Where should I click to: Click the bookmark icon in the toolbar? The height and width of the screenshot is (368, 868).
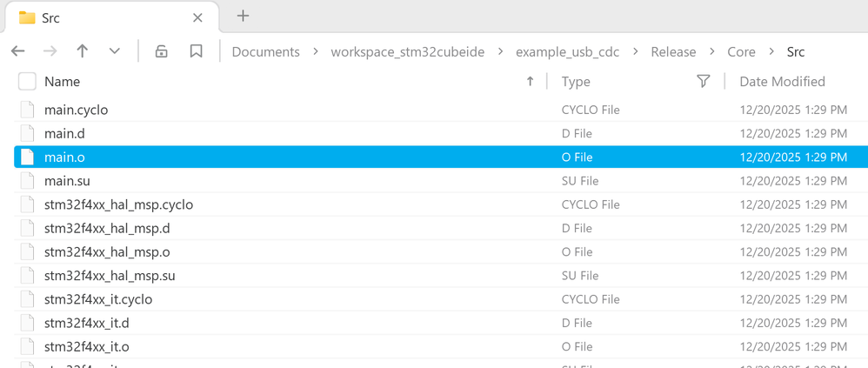[x=197, y=51]
